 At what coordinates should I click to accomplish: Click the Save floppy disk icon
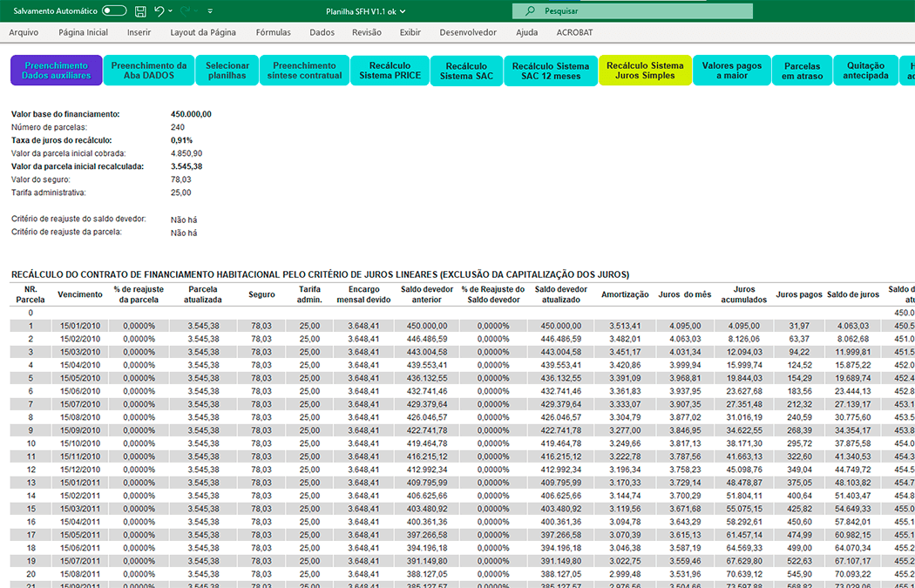(140, 10)
